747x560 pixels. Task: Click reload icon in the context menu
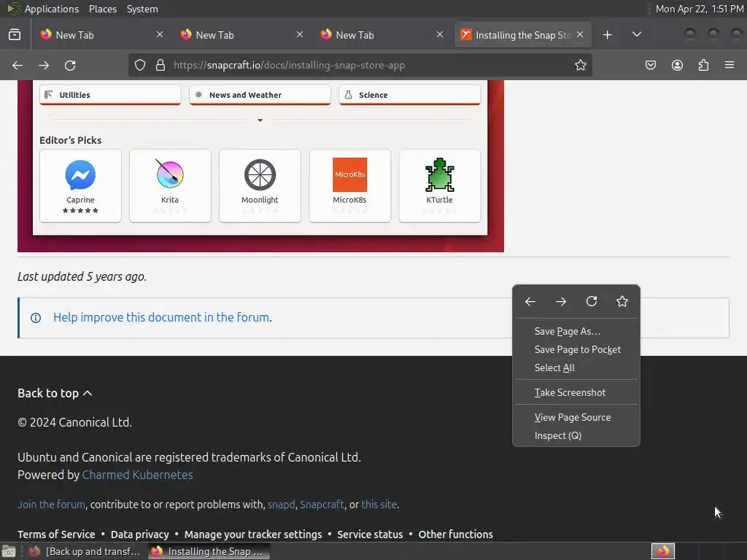click(x=592, y=301)
